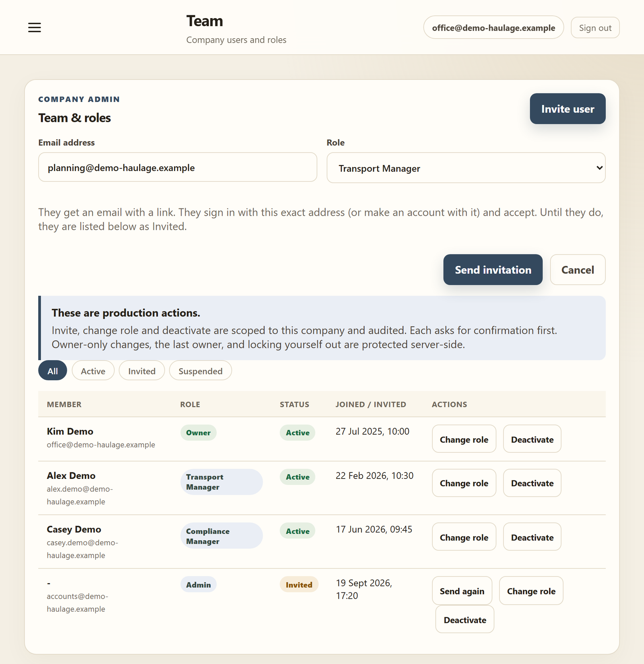Viewport: 644px width, 664px height.
Task: Filter members by Invited status
Action: coord(142,371)
